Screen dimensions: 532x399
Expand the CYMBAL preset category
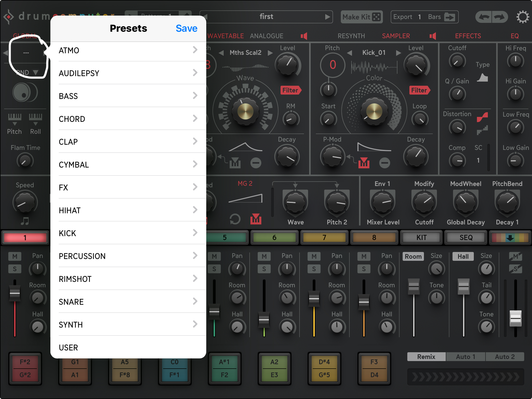click(x=128, y=164)
